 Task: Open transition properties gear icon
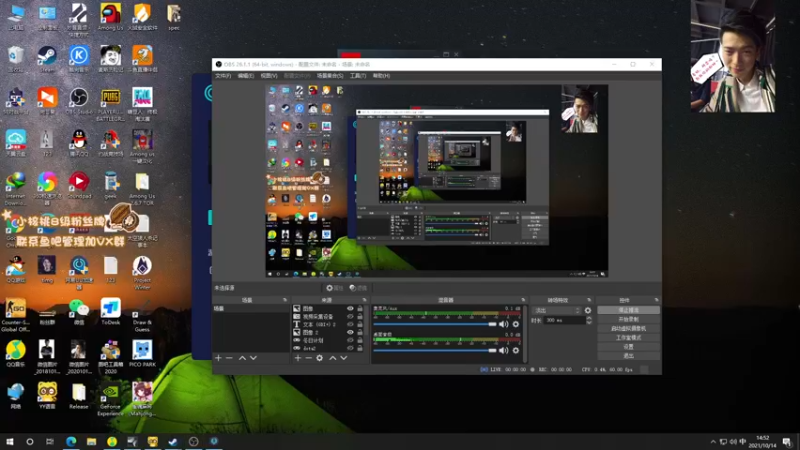(588, 310)
